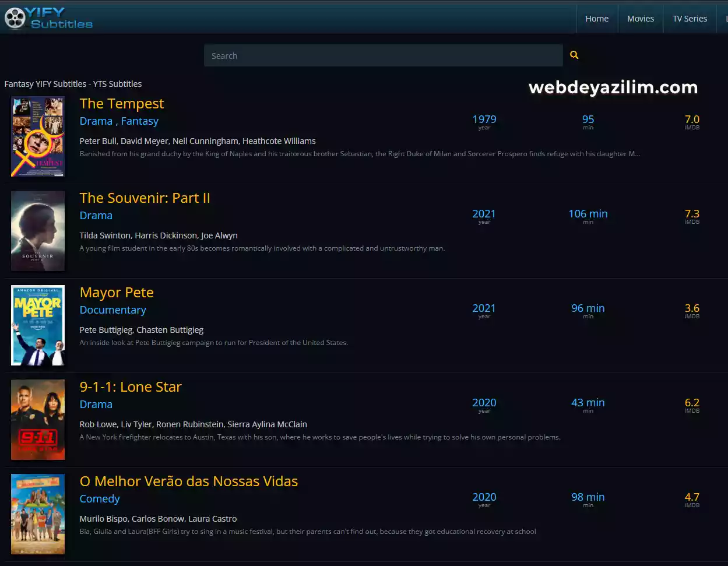This screenshot has width=728, height=566.
Task: Click the 43 min runtime value
Action: [x=588, y=403]
